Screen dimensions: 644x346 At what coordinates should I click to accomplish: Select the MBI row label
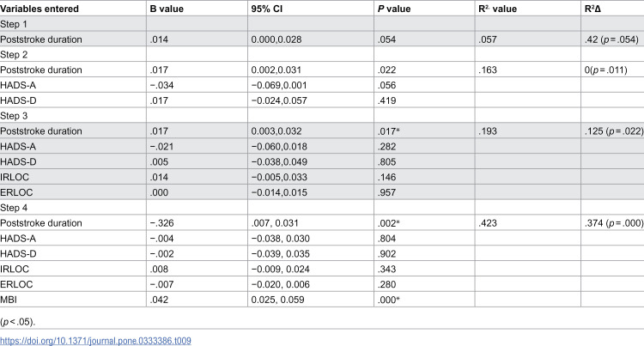tap(9, 300)
